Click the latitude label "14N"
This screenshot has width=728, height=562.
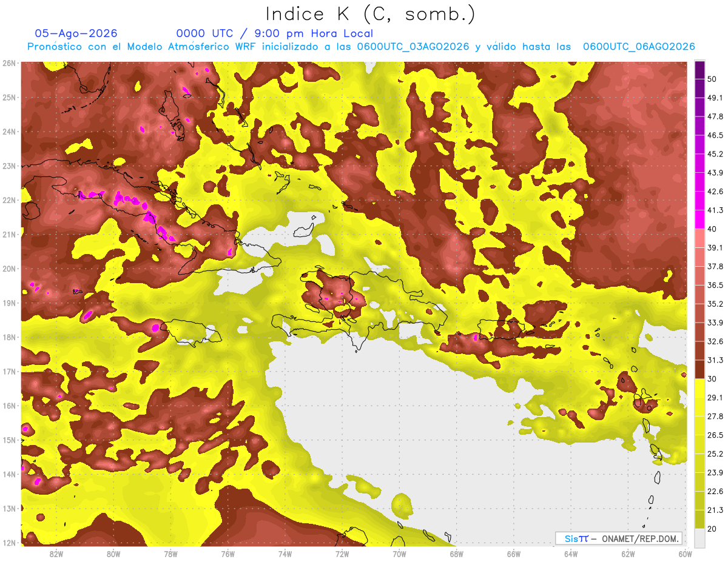point(9,474)
